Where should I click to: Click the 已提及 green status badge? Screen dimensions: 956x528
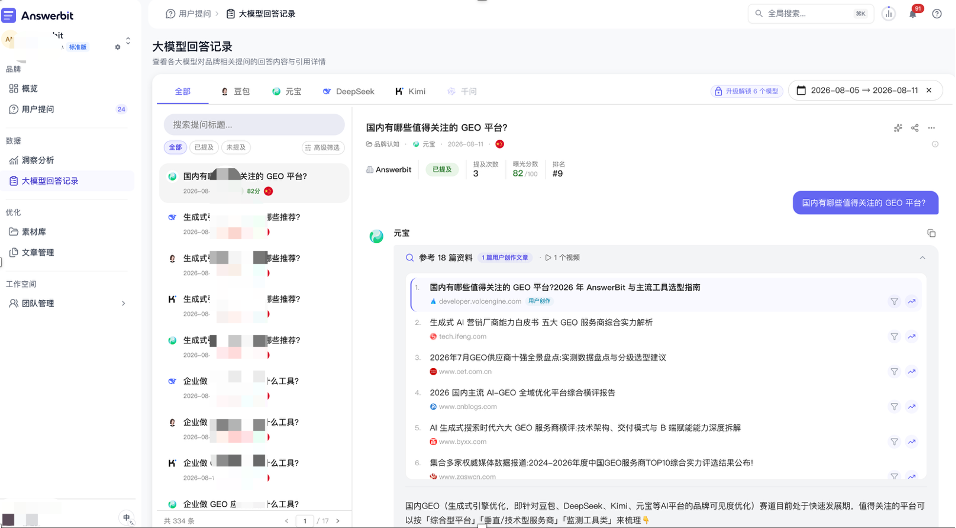[442, 169]
